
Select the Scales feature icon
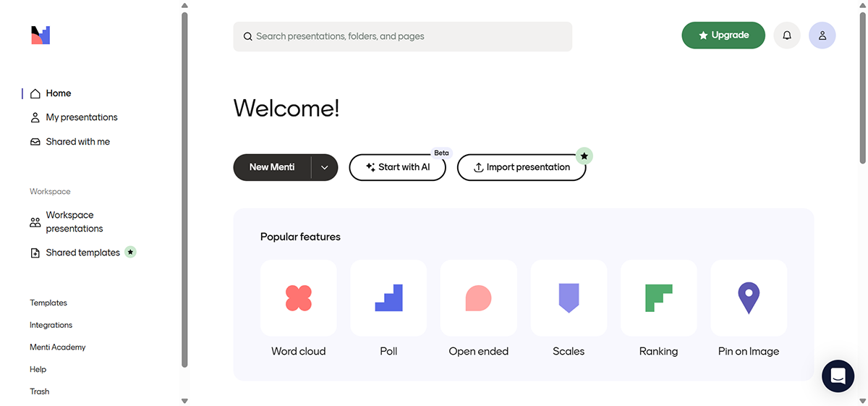[x=569, y=298]
